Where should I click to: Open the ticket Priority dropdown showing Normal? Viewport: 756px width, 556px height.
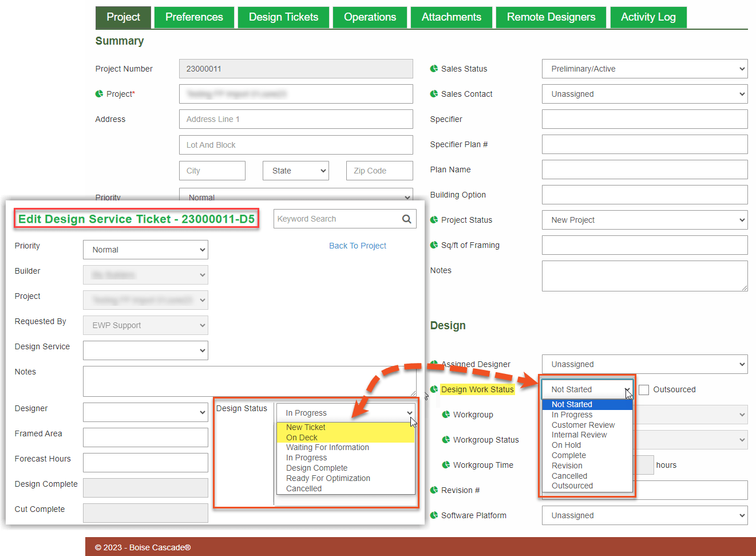coord(145,250)
